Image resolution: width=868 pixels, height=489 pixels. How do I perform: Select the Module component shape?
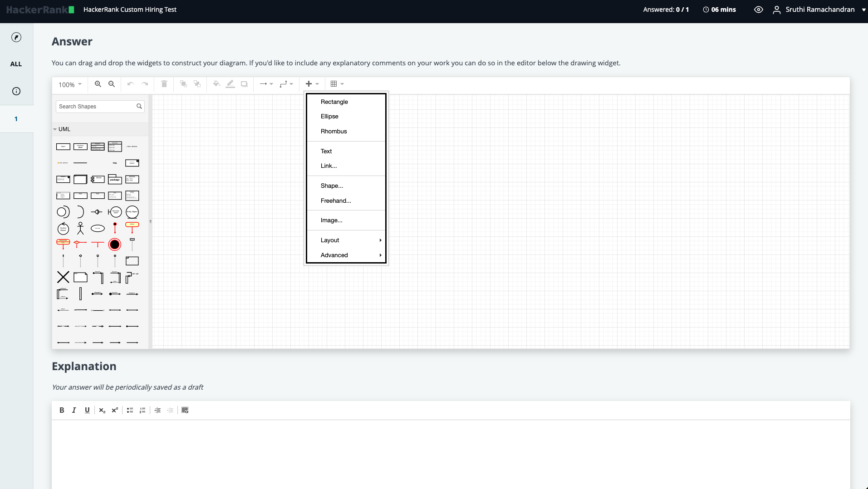click(98, 179)
